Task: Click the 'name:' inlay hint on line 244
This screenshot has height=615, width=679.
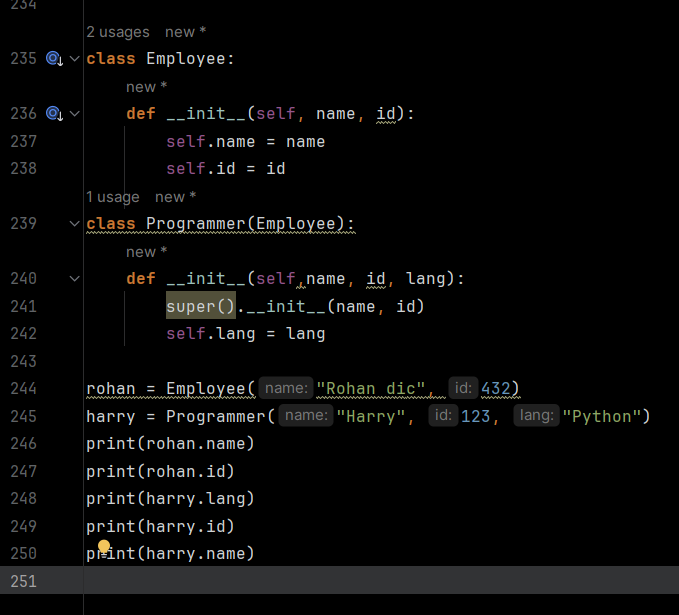Action: 286,388
